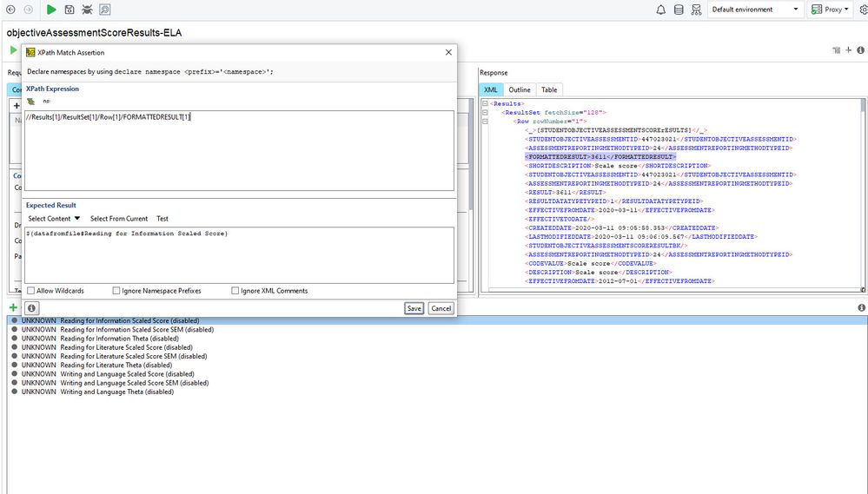The width and height of the screenshot is (868, 494).
Task: Close the XPath Match Assertion dialog
Action: point(448,52)
